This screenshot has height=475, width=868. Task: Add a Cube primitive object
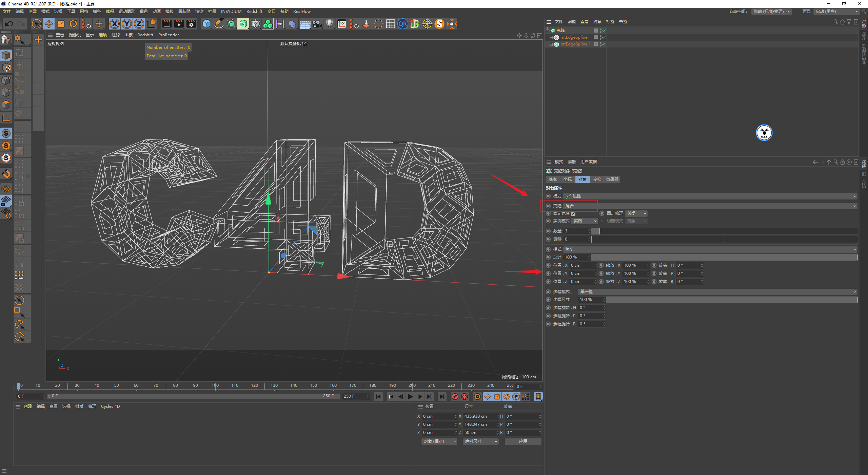point(206,24)
